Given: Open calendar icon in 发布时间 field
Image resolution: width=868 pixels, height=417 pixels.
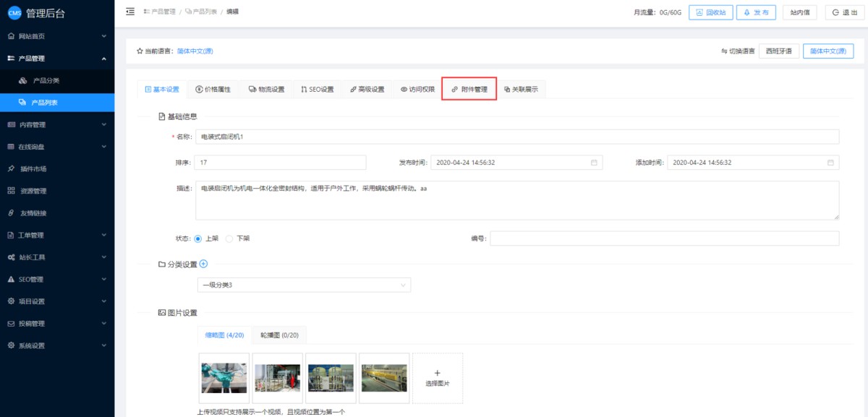Looking at the screenshot, I should [594, 163].
